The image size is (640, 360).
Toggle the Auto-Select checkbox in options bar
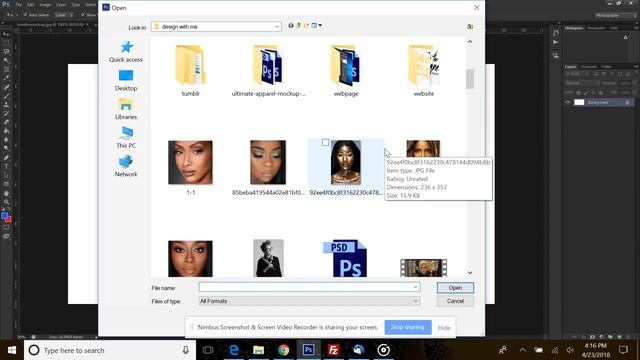[x=25, y=15]
